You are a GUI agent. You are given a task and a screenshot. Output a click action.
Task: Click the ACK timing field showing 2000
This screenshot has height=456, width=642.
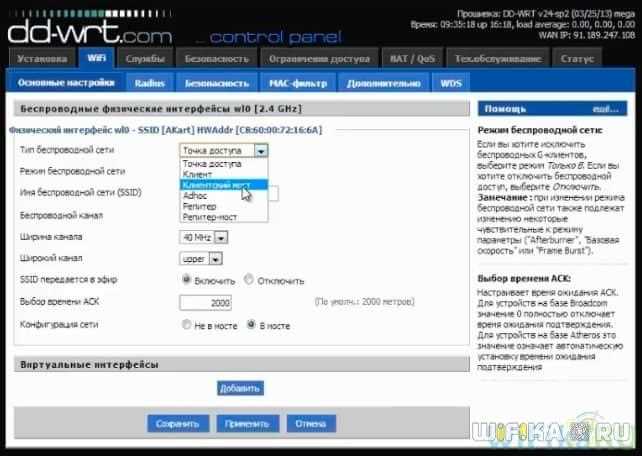[206, 303]
